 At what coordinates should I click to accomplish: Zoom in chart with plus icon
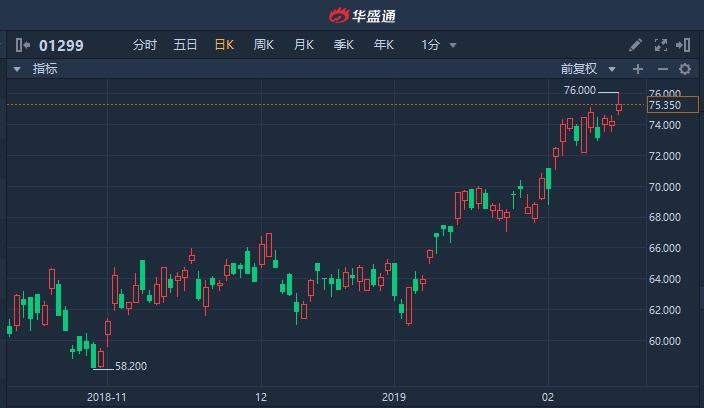pos(638,69)
